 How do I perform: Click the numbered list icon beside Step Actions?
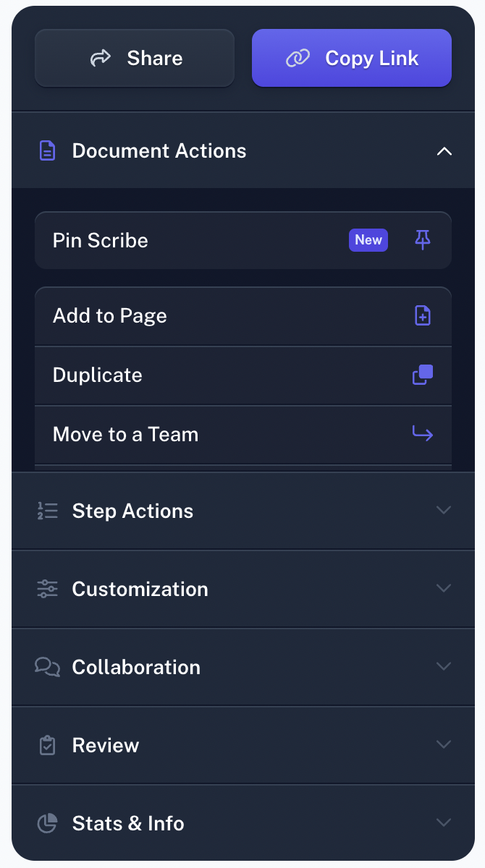coord(46,511)
